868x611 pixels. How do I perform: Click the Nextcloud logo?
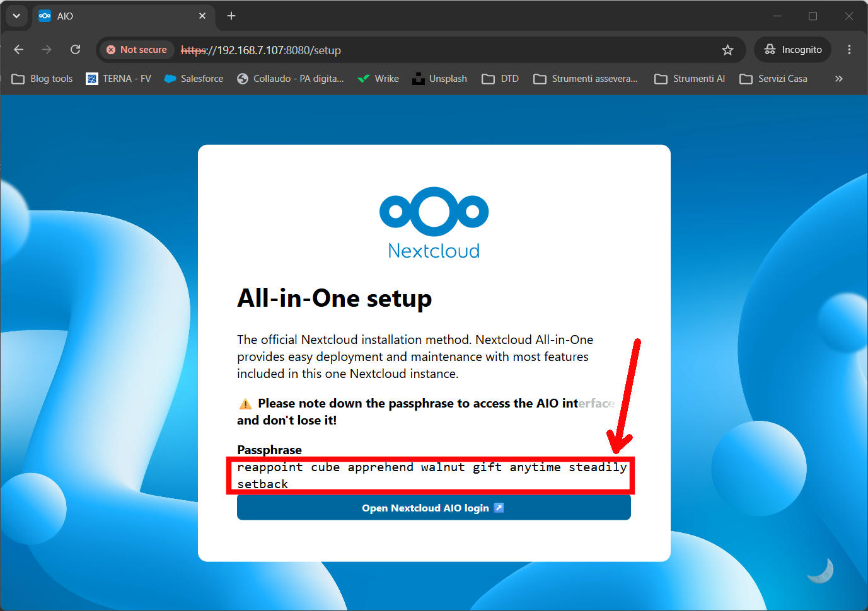pos(434,223)
